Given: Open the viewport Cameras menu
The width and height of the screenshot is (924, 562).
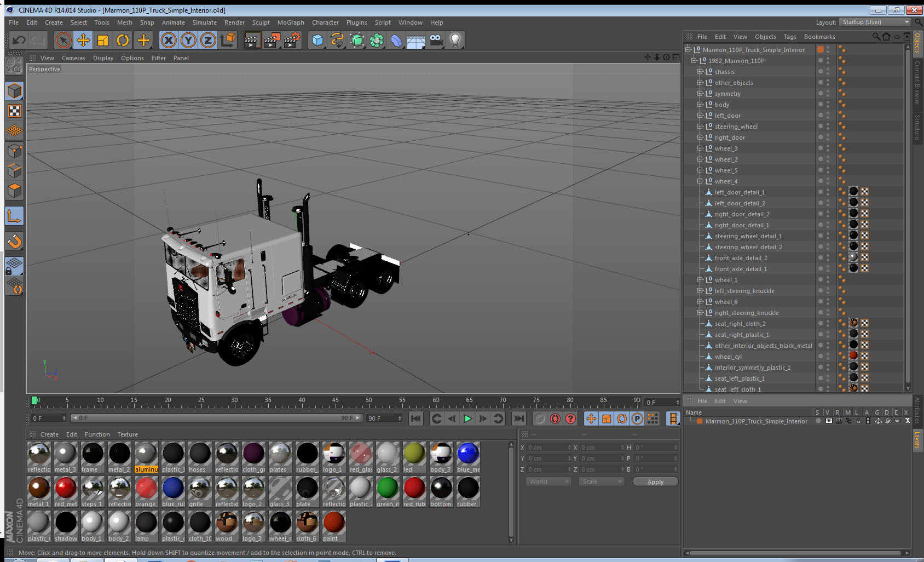Looking at the screenshot, I should tap(73, 58).
